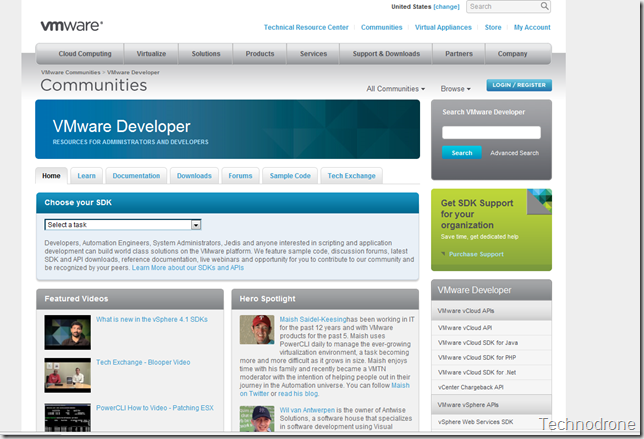Click Get SDK Support green banner heading
Screen dimensions: 644x439
477,214
